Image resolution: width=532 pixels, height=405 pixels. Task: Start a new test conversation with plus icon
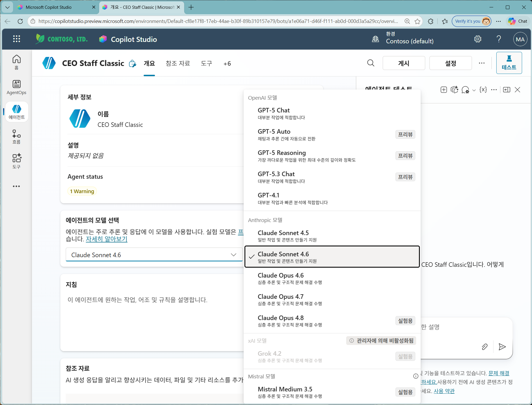[x=444, y=90]
